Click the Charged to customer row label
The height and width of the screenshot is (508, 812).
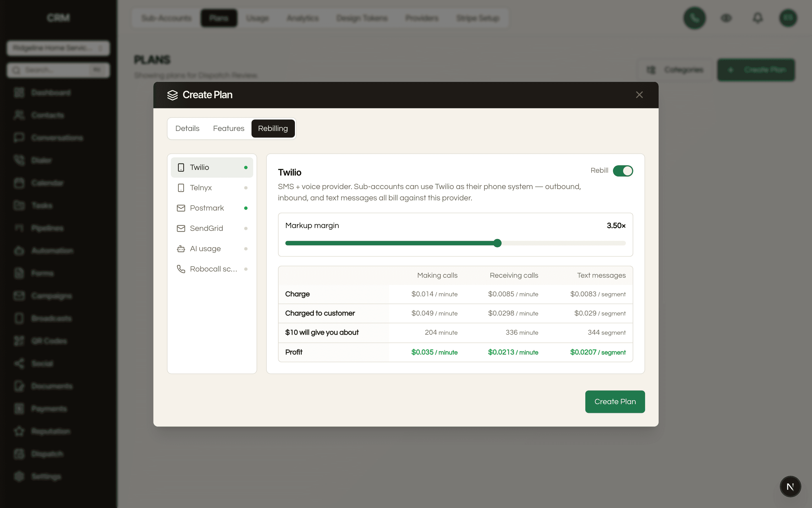coord(320,313)
